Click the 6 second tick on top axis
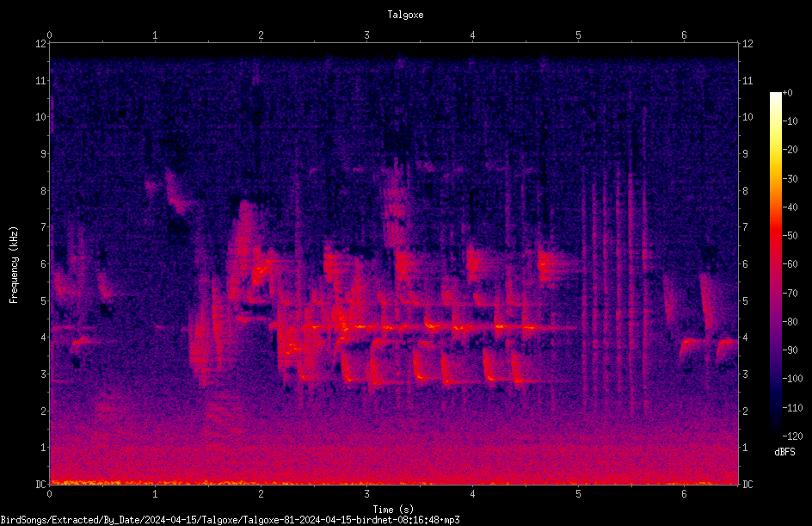 tap(684, 35)
